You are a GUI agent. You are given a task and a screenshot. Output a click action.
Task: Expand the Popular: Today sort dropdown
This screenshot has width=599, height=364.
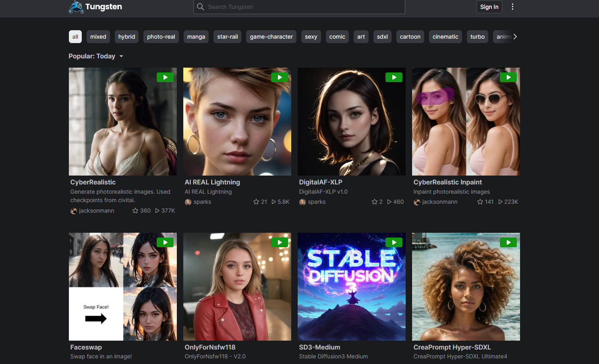96,56
